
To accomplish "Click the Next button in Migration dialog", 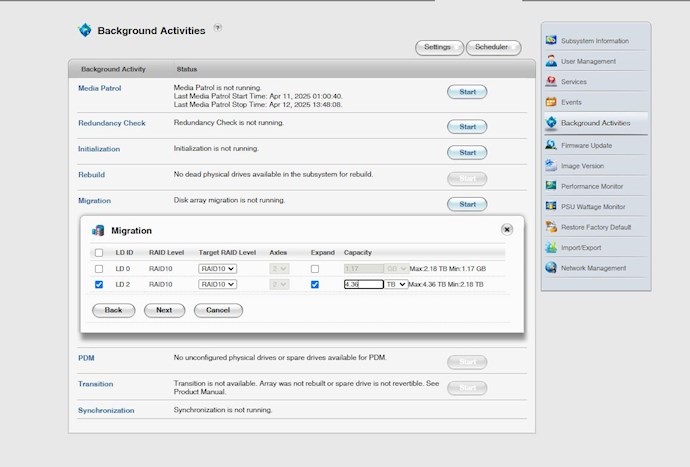I will [164, 310].
